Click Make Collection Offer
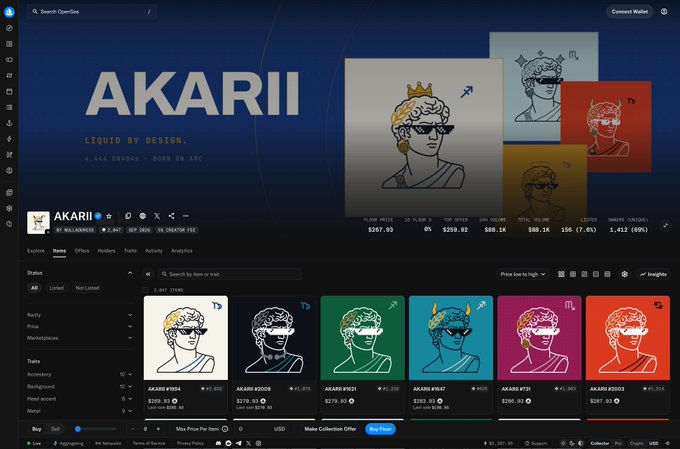Image resolution: width=680 pixels, height=449 pixels. pyautogui.click(x=330, y=429)
